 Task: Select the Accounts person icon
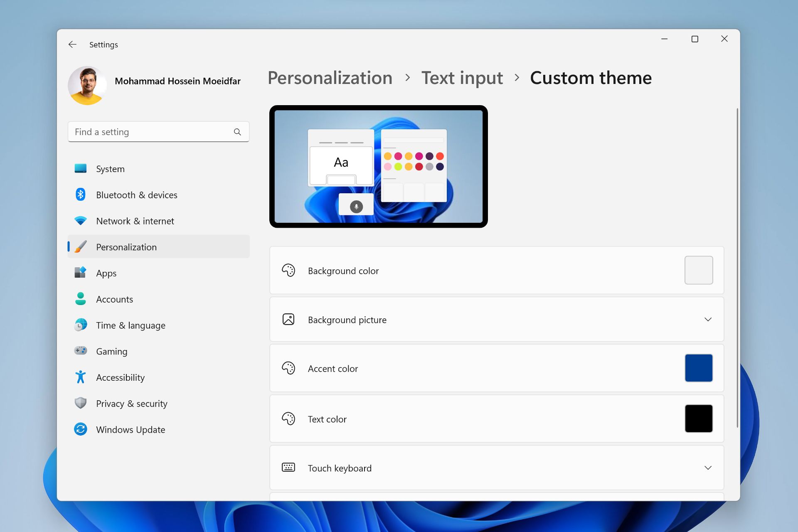pyautogui.click(x=80, y=299)
